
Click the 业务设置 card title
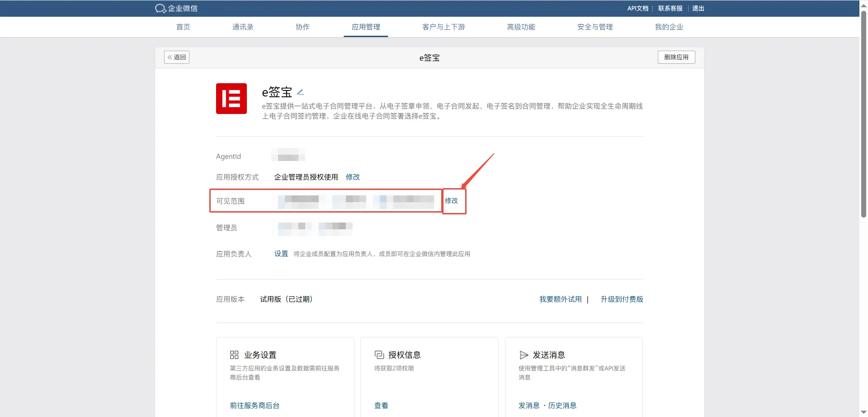coord(260,355)
